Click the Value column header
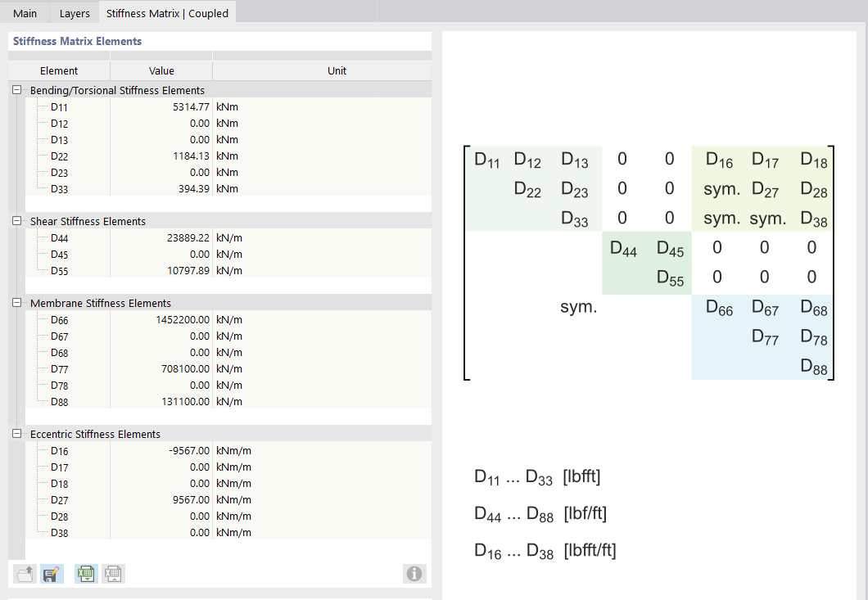The width and height of the screenshot is (868, 600). 161,71
